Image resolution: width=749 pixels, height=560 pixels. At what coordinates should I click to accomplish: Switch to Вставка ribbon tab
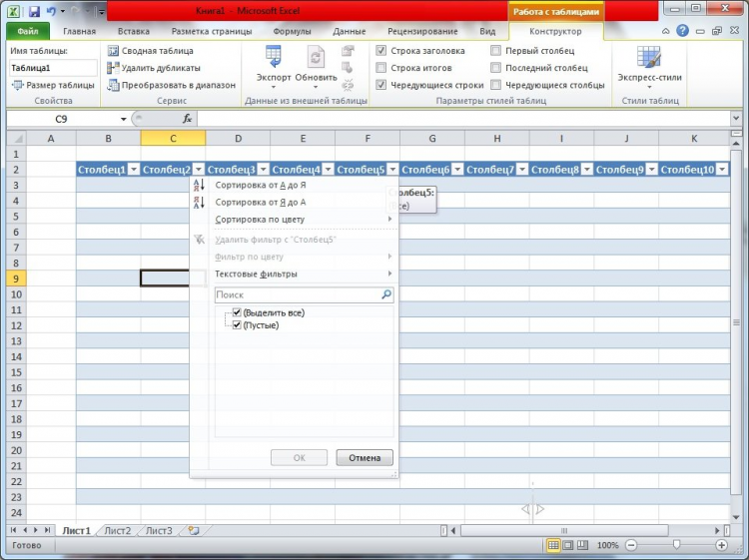pos(133,31)
